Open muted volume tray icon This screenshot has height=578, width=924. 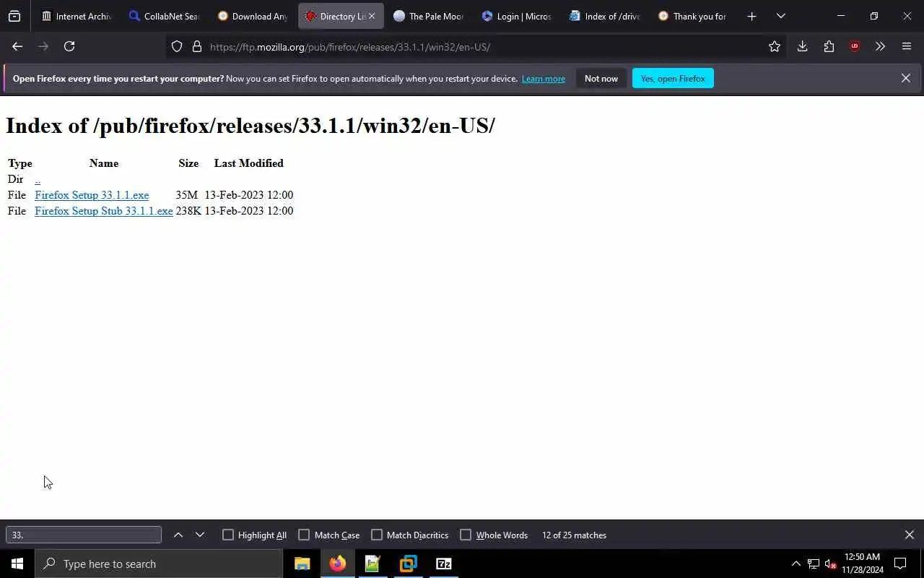830,564
